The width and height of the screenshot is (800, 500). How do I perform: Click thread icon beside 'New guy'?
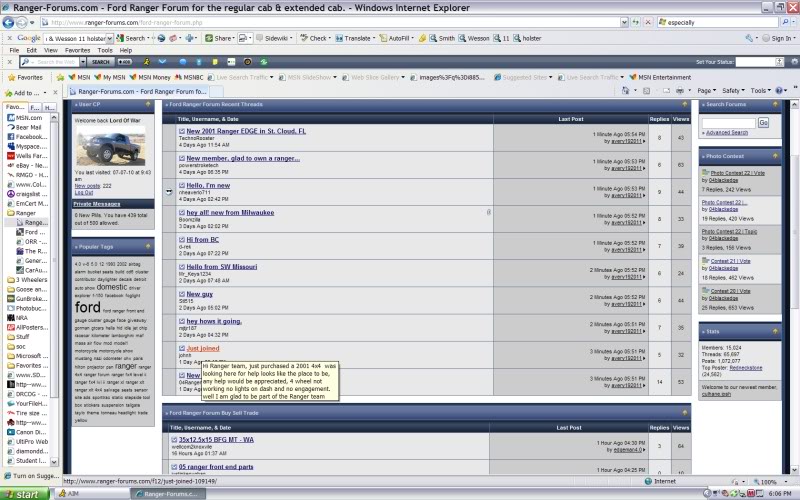click(182, 294)
